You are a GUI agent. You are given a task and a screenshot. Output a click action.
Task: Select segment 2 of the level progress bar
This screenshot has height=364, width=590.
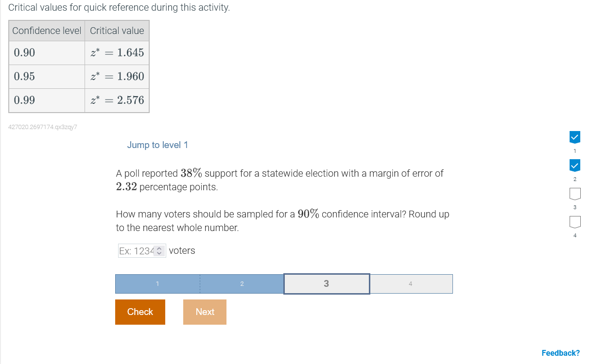(242, 283)
